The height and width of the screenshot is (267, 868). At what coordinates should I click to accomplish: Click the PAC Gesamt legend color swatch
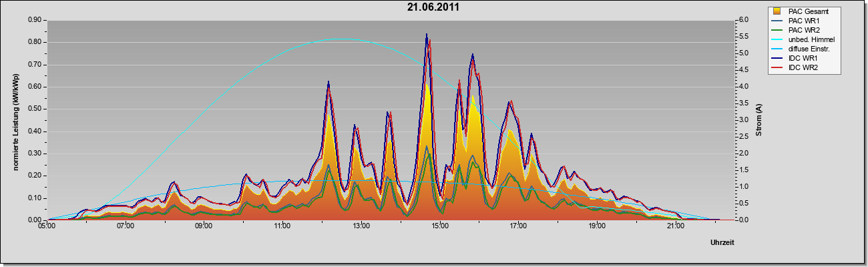(x=777, y=11)
